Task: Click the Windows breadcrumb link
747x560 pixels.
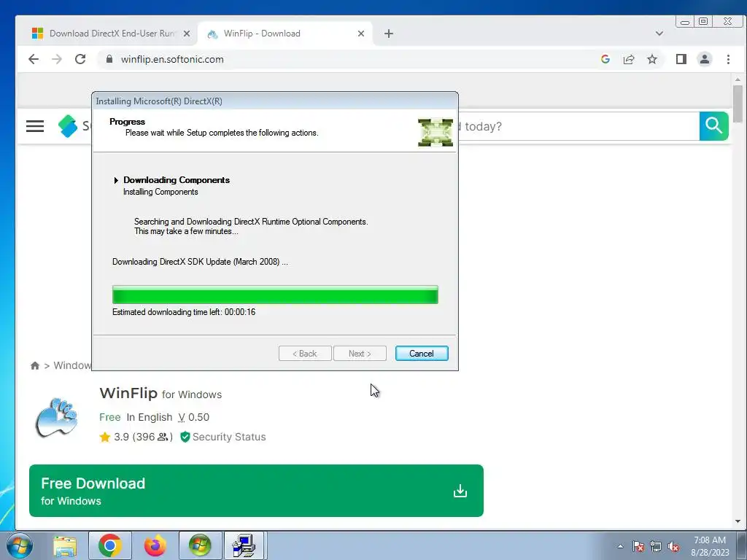Action: [72, 366]
